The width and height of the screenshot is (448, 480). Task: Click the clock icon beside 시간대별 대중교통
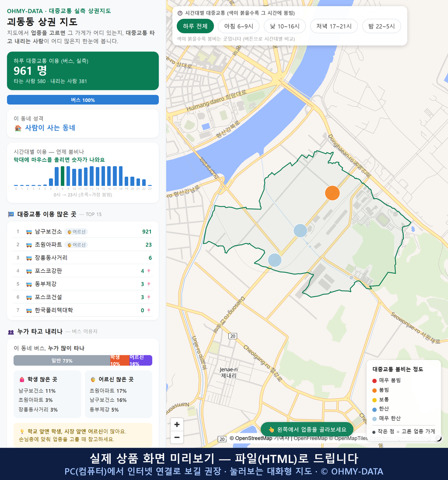tap(180, 13)
